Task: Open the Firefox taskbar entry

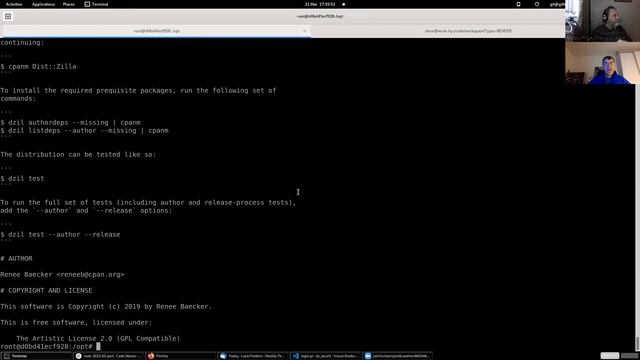Action: (x=180, y=356)
